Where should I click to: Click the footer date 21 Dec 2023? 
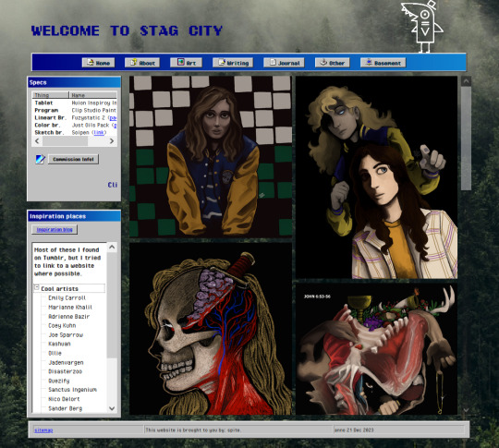tap(359, 430)
